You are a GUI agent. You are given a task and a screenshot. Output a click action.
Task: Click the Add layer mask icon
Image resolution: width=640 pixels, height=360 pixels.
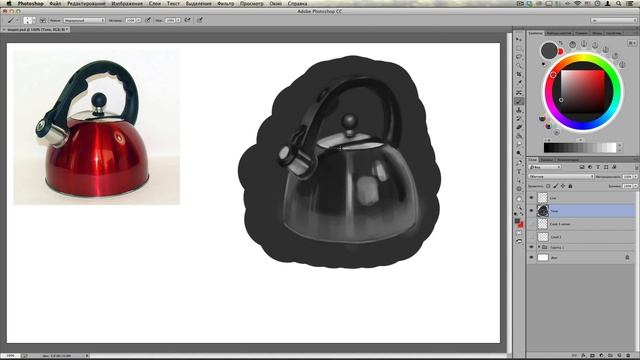pos(592,356)
